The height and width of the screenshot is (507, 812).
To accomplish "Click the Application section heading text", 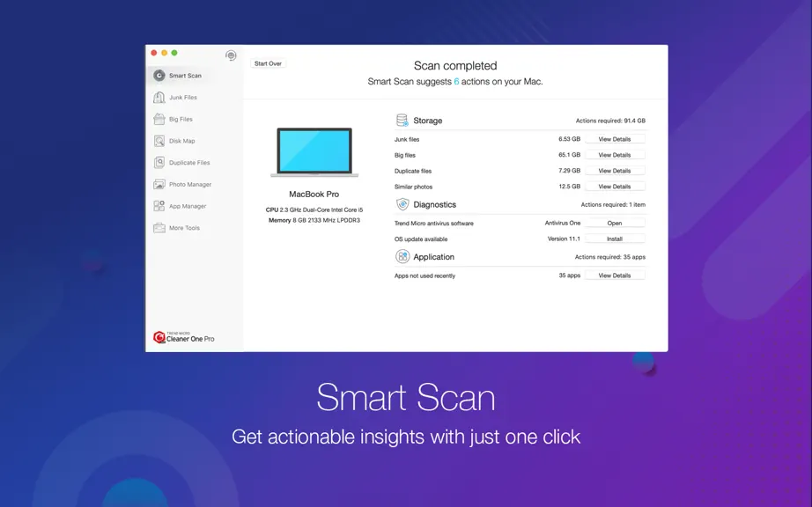I will click(x=433, y=257).
